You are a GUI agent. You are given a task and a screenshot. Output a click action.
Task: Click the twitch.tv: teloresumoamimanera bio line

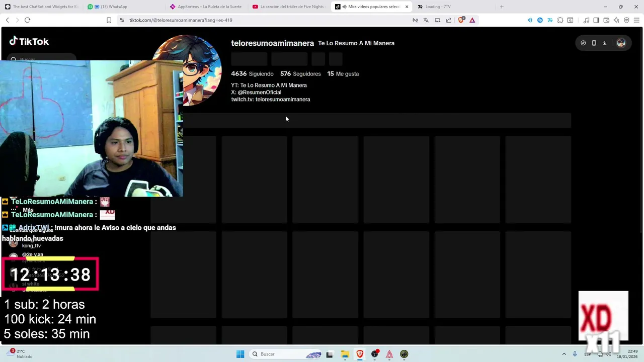pyautogui.click(x=271, y=100)
